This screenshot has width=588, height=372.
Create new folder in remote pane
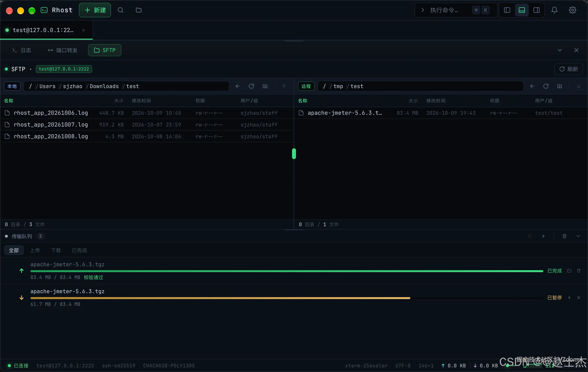tap(560, 86)
